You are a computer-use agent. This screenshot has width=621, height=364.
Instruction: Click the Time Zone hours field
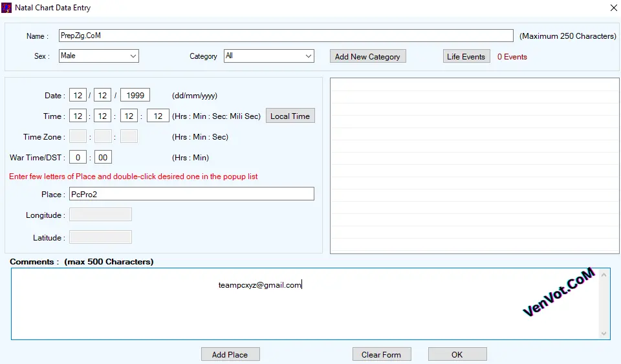[x=78, y=136]
